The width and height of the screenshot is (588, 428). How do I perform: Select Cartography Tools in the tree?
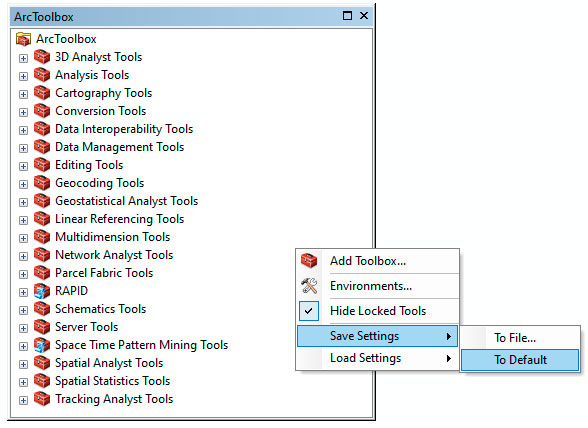point(104,93)
